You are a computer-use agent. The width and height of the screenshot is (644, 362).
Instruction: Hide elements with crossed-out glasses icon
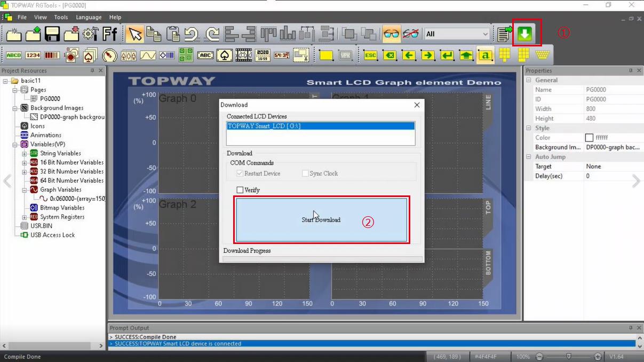pos(410,34)
